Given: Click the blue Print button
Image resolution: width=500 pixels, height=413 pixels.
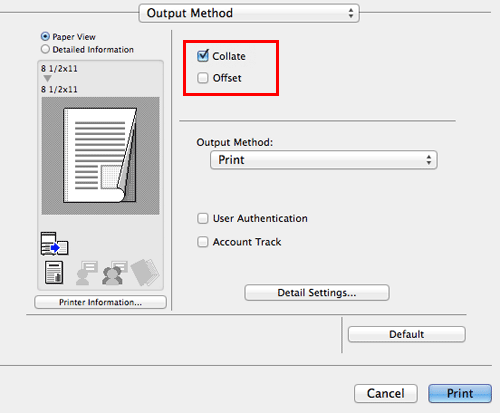Looking at the screenshot, I should [460, 393].
